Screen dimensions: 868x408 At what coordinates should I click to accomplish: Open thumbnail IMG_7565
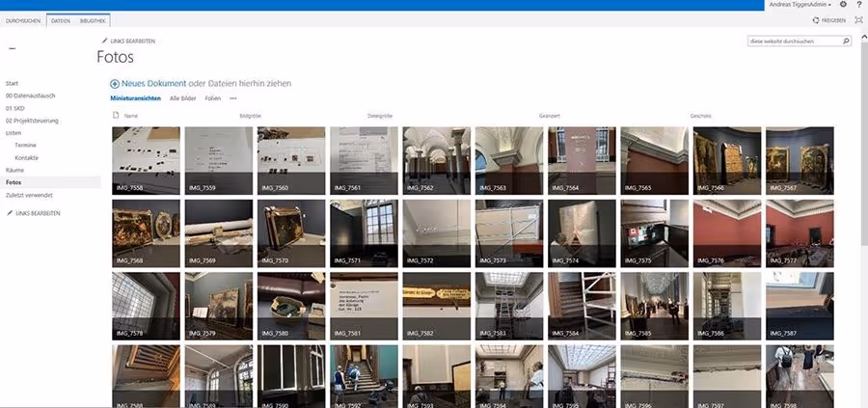[654, 160]
